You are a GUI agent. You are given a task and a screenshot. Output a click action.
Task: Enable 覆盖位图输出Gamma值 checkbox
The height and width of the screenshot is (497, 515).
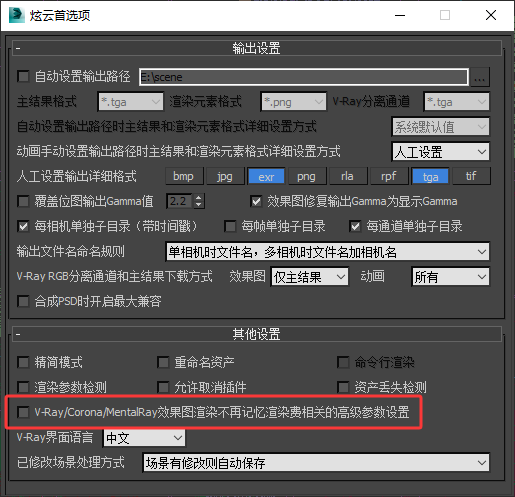point(23,201)
